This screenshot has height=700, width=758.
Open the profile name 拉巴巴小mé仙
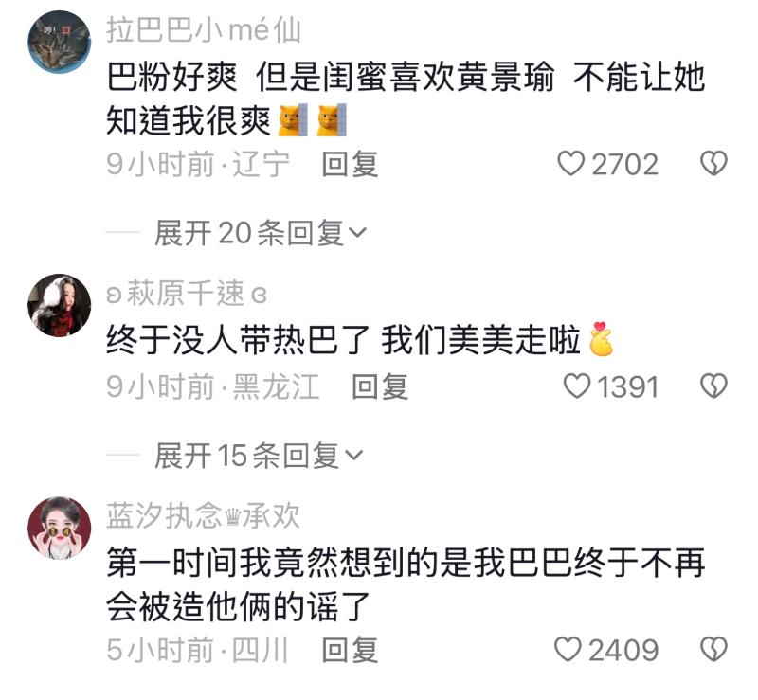[x=204, y=30]
